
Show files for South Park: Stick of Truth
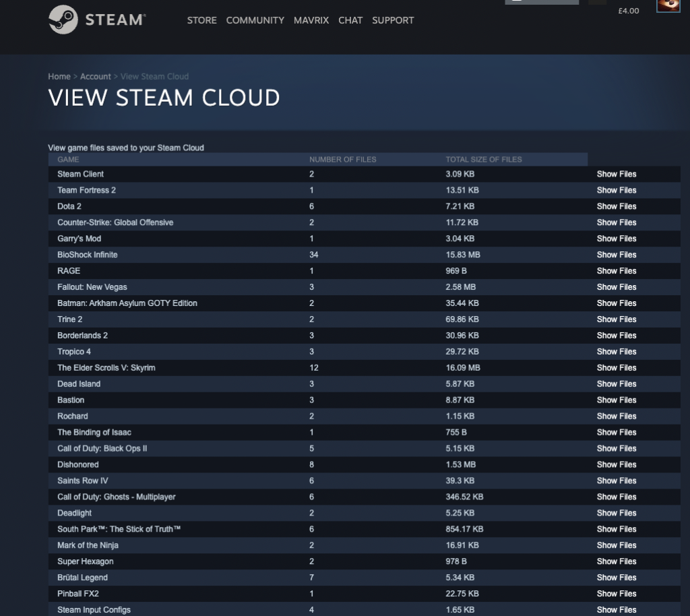pos(617,529)
